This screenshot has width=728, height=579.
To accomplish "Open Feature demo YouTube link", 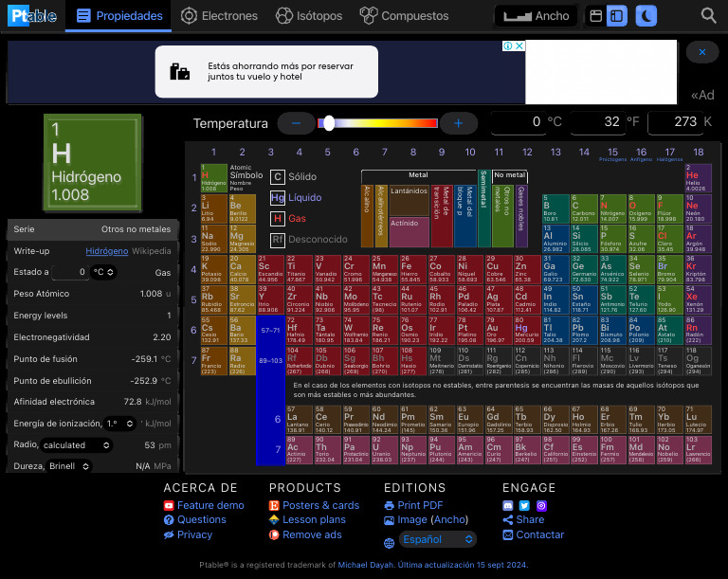I will pos(204,505).
